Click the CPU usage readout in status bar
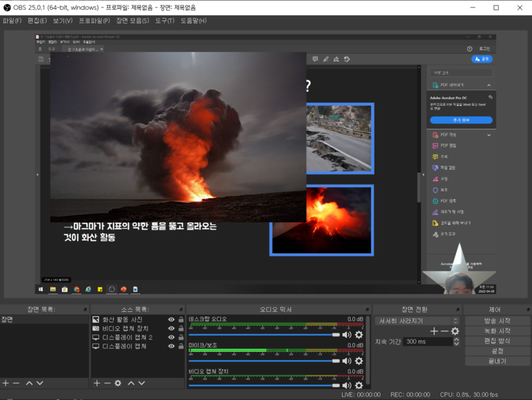The width and height of the screenshot is (532, 400). 469,395
